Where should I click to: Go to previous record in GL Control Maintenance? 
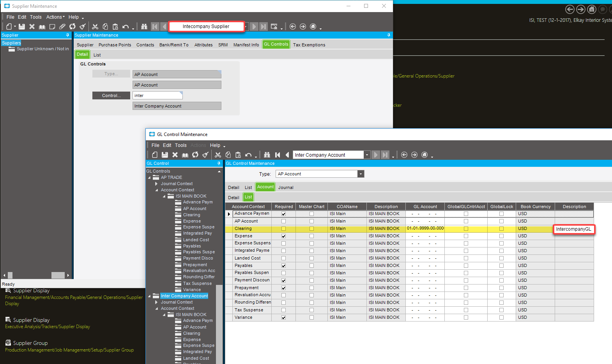(287, 155)
